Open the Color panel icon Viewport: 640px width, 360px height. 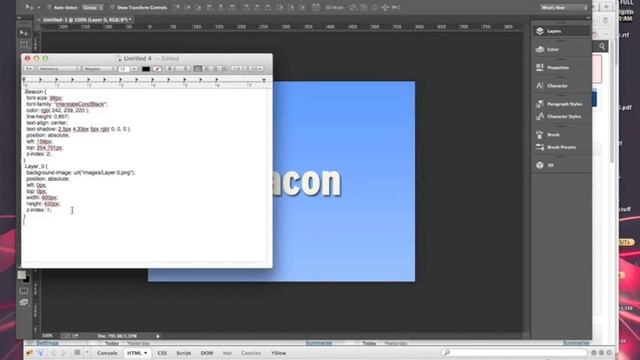tap(540, 49)
